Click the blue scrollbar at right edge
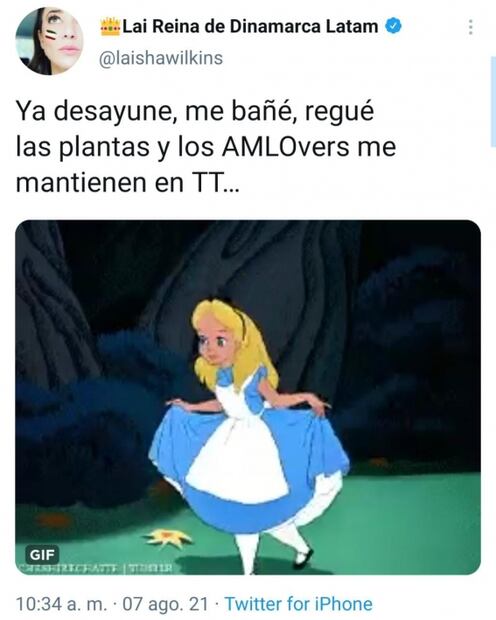Screen dimensions: 496x620 pyautogui.click(x=493, y=102)
